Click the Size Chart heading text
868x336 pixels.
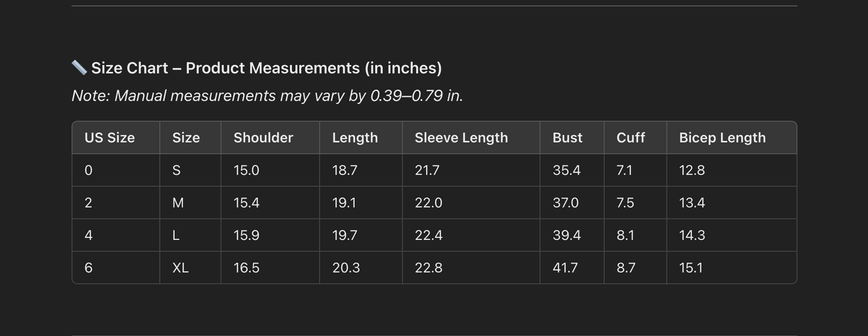266,68
